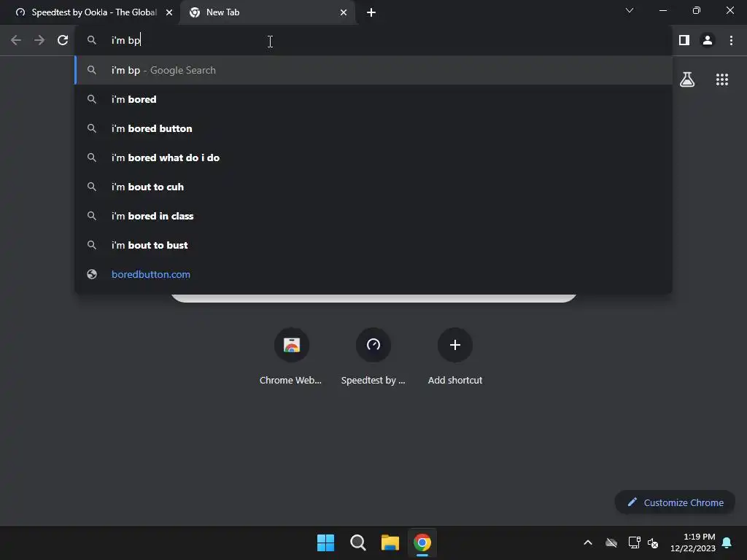
Task: Open the taskbar Search icon
Action: (357, 542)
